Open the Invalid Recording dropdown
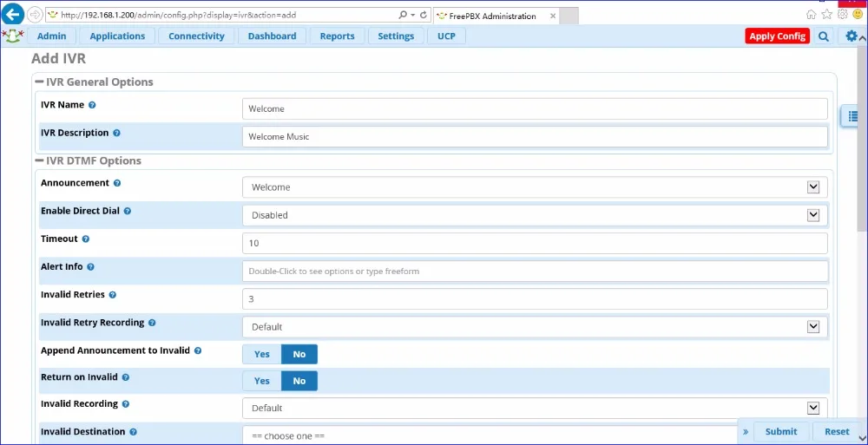 click(535, 408)
